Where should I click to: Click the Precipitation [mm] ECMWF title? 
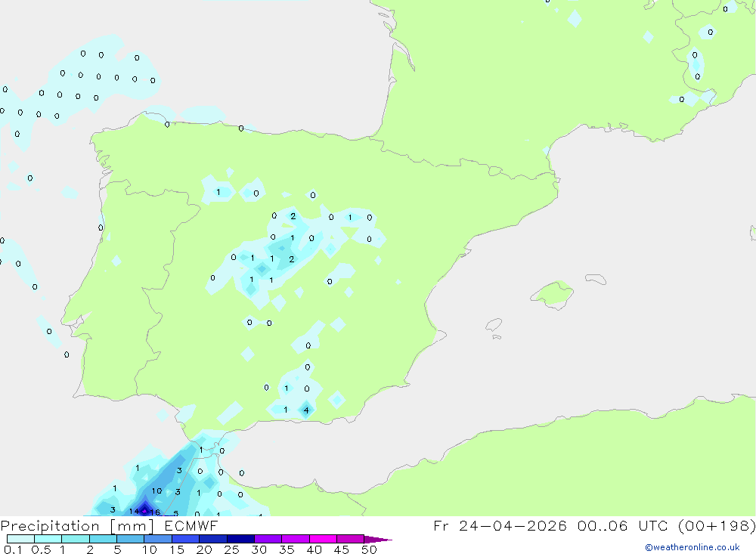tap(110, 525)
